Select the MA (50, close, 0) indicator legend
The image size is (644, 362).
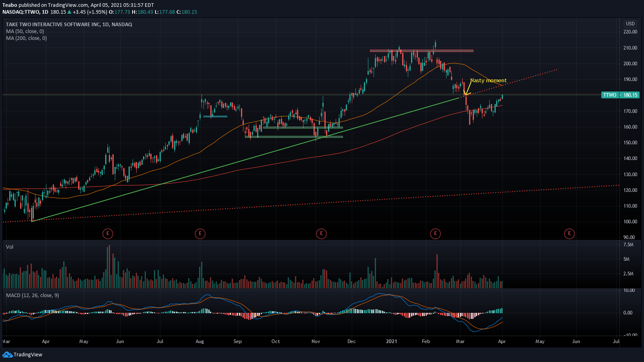tap(25, 31)
